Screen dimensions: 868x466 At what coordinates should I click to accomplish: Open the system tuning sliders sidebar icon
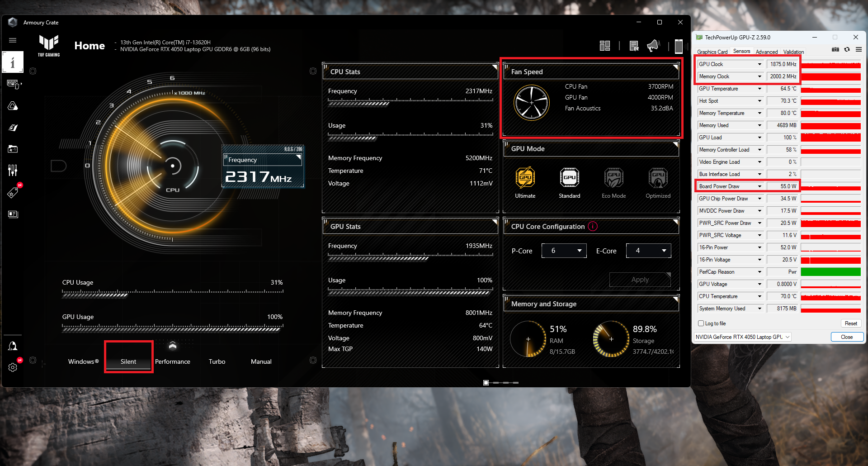13,170
